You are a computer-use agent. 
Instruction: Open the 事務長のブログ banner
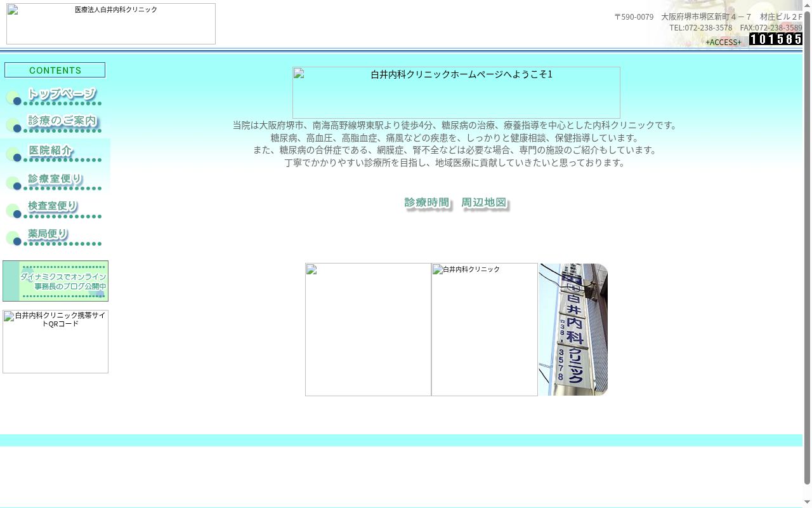tap(55, 281)
